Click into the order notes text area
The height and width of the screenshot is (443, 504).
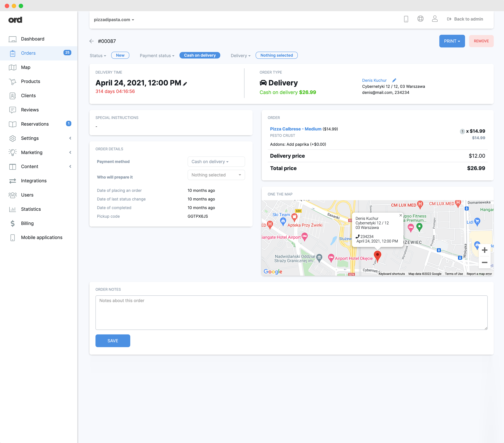(x=291, y=312)
